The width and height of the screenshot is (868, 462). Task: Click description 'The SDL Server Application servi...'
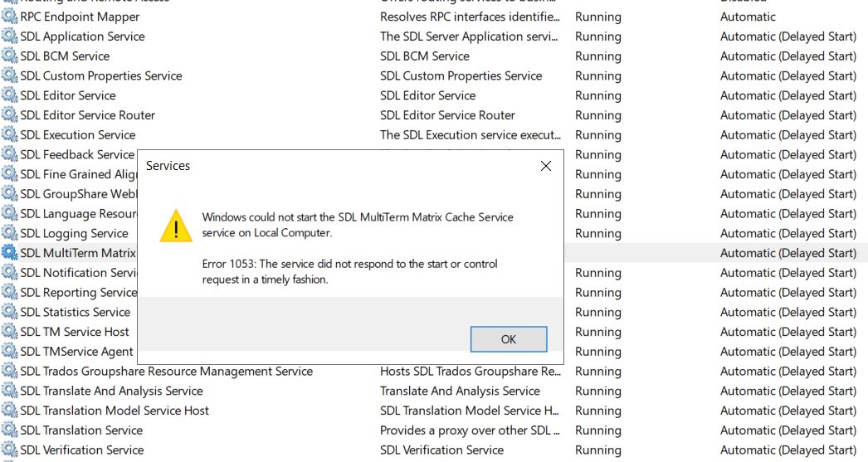pyautogui.click(x=470, y=36)
